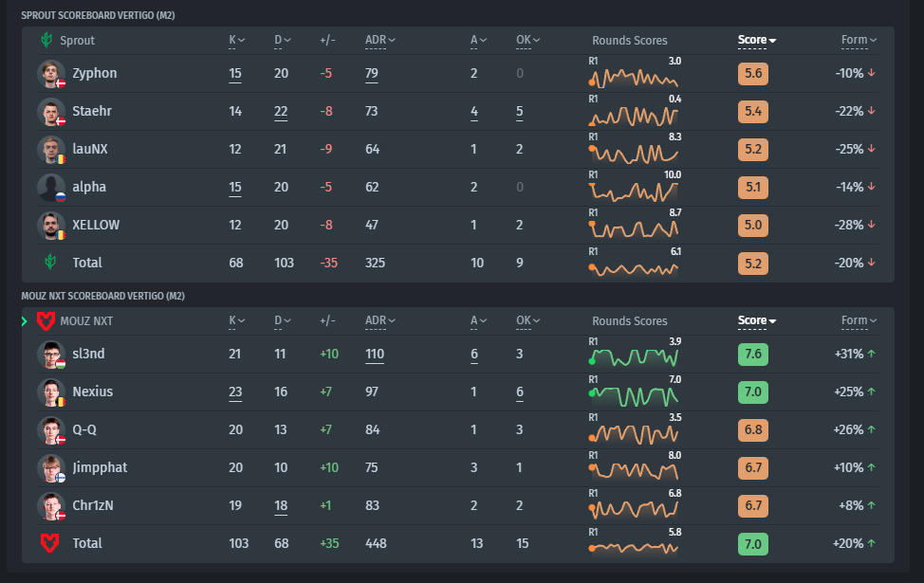Open Q-Q's player profile link
This screenshot has width=924, height=583.
click(84, 429)
